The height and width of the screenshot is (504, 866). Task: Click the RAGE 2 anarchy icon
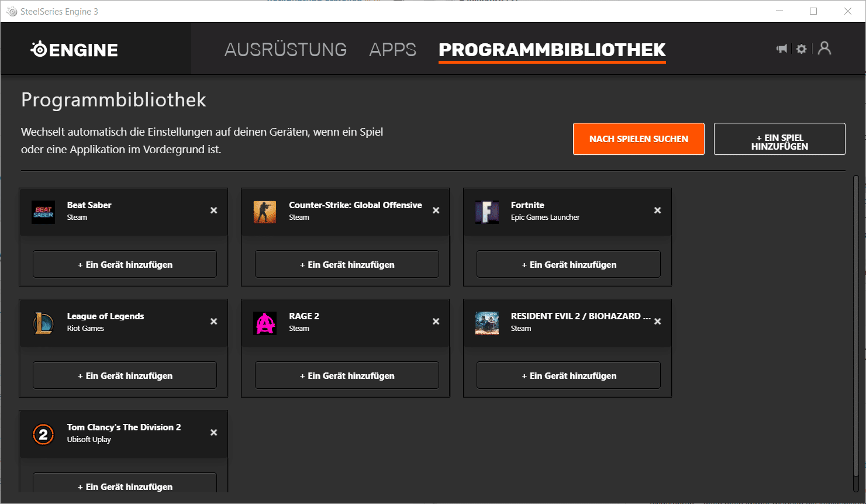point(265,323)
